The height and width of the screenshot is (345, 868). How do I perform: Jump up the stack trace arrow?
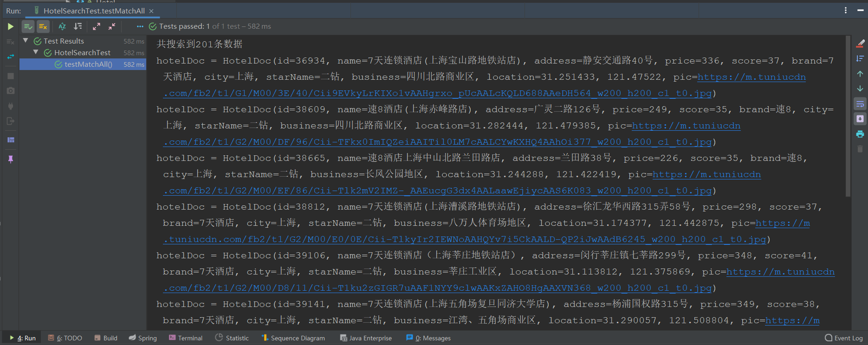(x=860, y=74)
